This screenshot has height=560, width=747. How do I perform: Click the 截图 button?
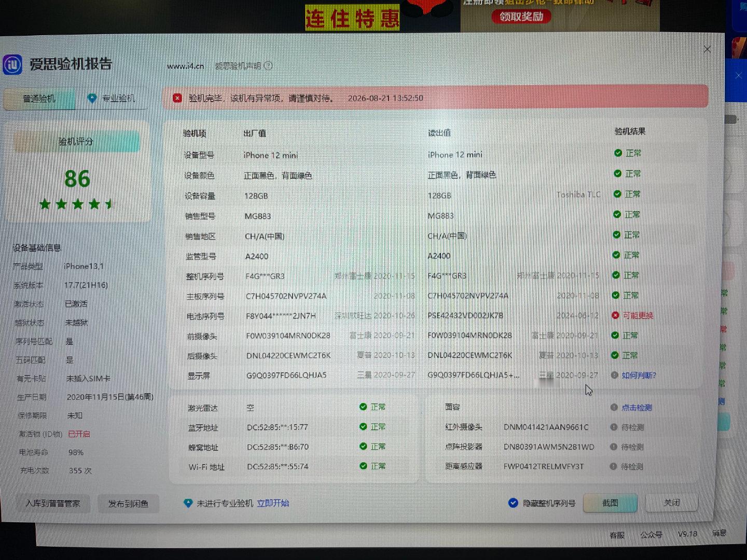point(610,503)
